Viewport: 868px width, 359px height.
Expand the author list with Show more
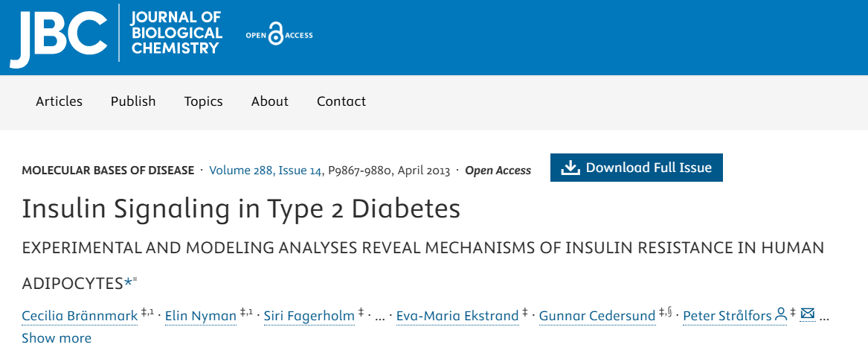[x=57, y=338]
